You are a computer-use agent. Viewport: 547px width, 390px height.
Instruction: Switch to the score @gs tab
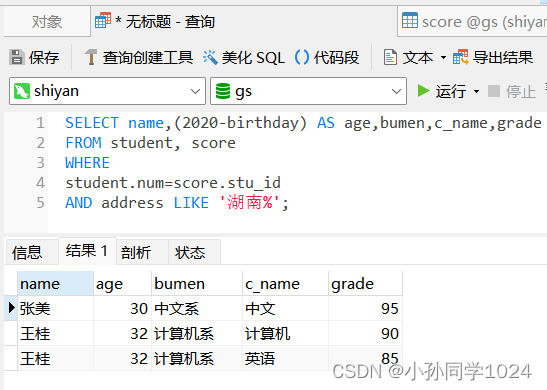click(x=472, y=21)
